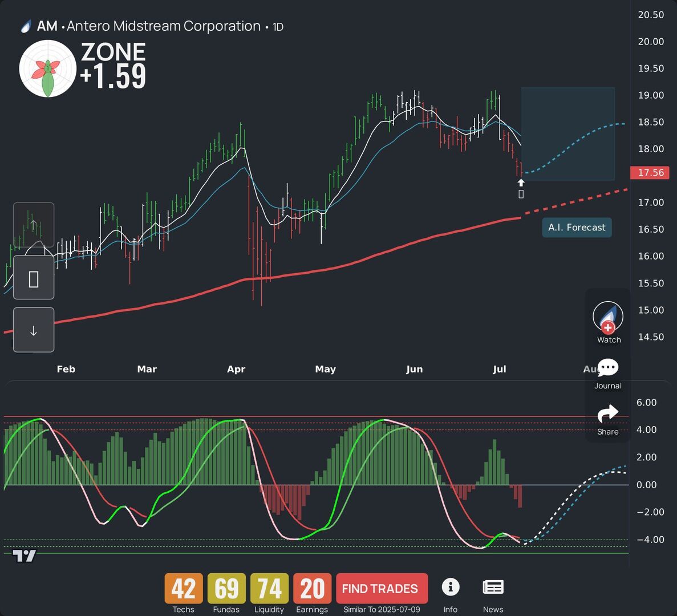Open News newspaper icon
Screen dimensions: 677x616
coord(493,587)
